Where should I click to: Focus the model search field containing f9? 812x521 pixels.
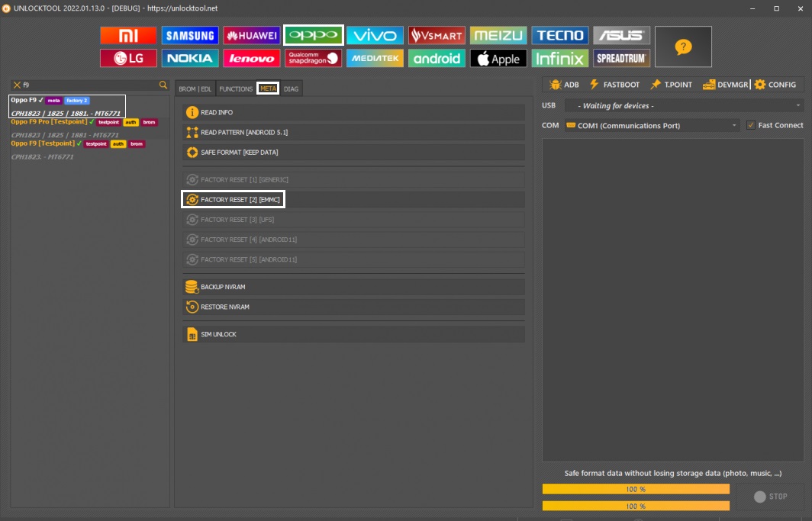click(90, 85)
